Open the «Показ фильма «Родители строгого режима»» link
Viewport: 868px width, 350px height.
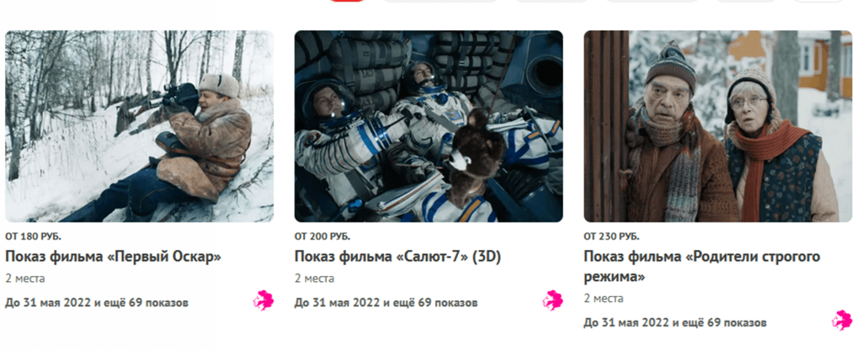coord(702,267)
